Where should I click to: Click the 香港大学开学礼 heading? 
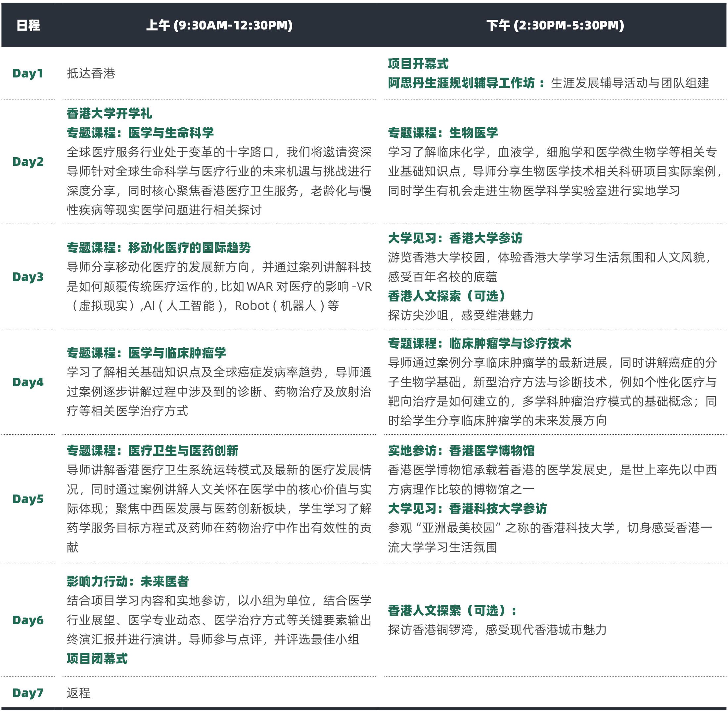[110, 114]
